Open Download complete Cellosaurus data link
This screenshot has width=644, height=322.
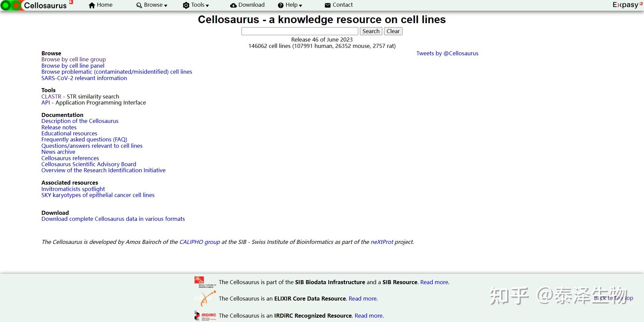point(113,219)
